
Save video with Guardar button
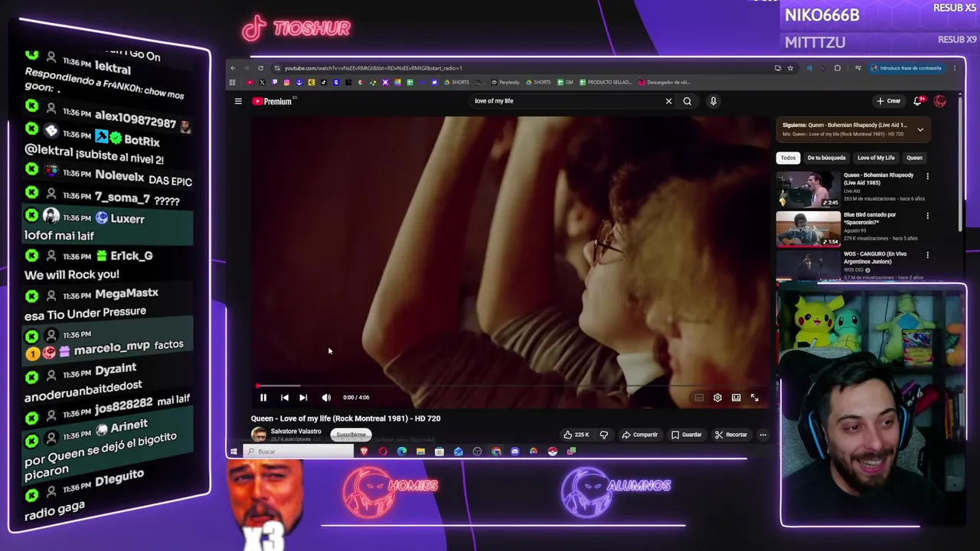(687, 435)
